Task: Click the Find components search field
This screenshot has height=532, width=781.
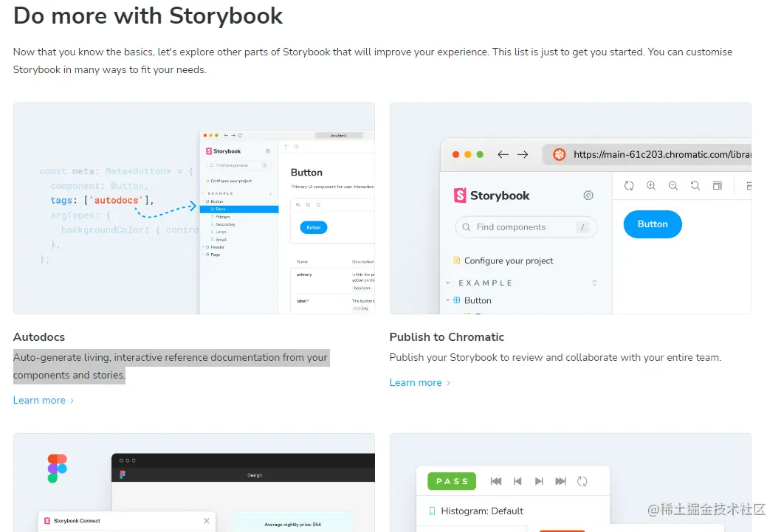Action: tap(526, 227)
